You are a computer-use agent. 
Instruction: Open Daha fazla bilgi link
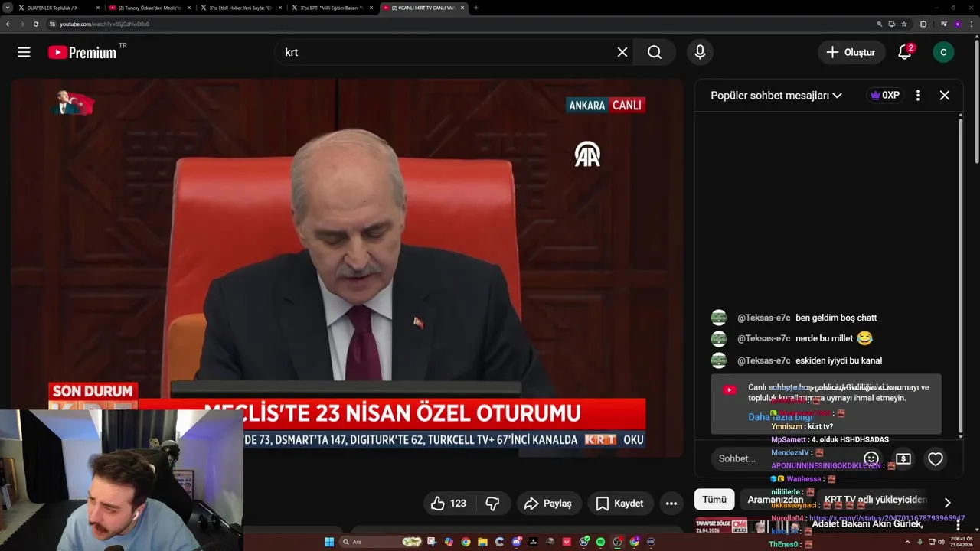click(x=781, y=417)
